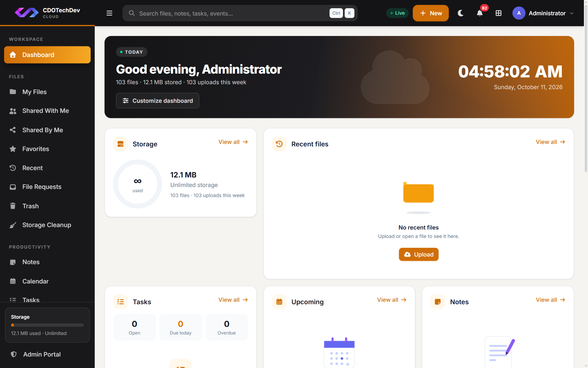Click View all on Notes card

[550, 300]
